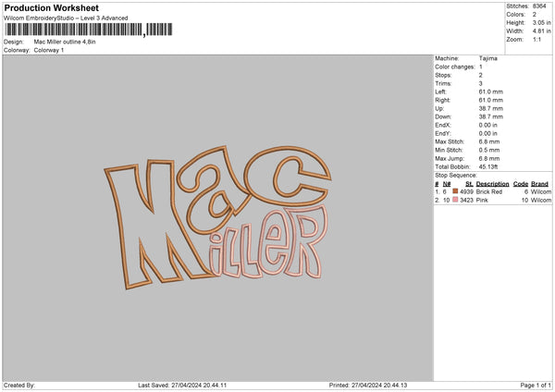
Task: Click the 'Stop Sequence:' heading
Action: point(456,176)
